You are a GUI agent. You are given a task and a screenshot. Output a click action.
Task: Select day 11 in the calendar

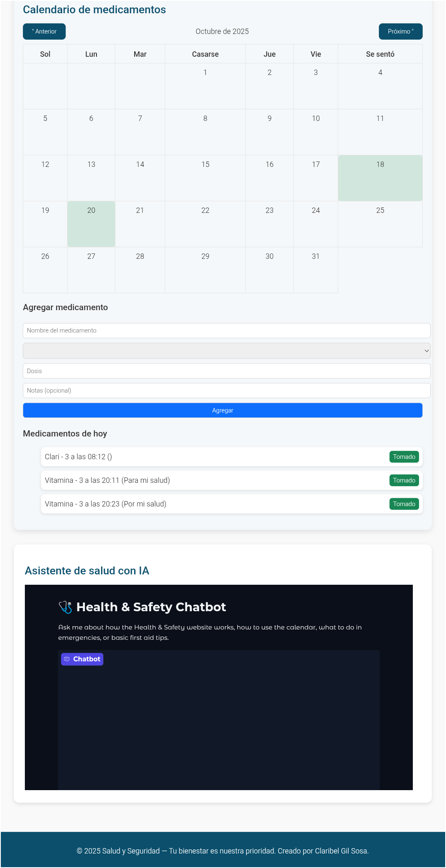click(380, 132)
